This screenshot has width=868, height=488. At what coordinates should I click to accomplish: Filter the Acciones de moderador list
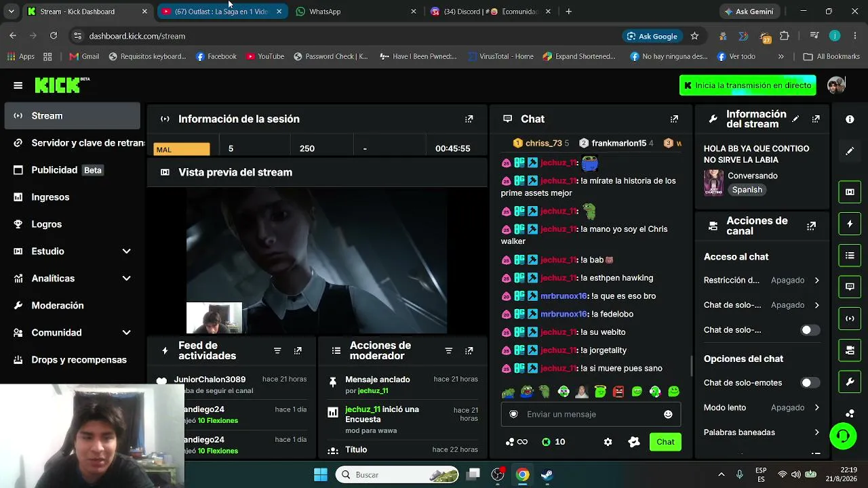[x=448, y=351]
